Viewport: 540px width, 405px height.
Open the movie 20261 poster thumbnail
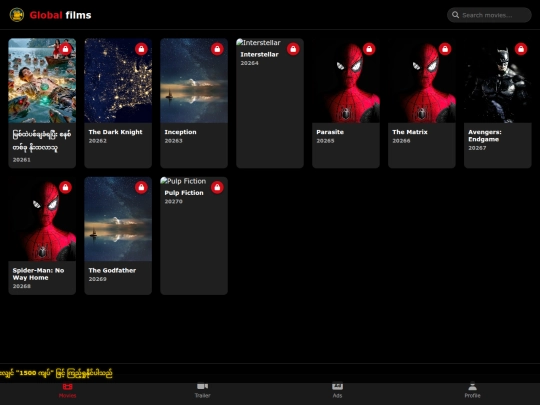[42, 81]
